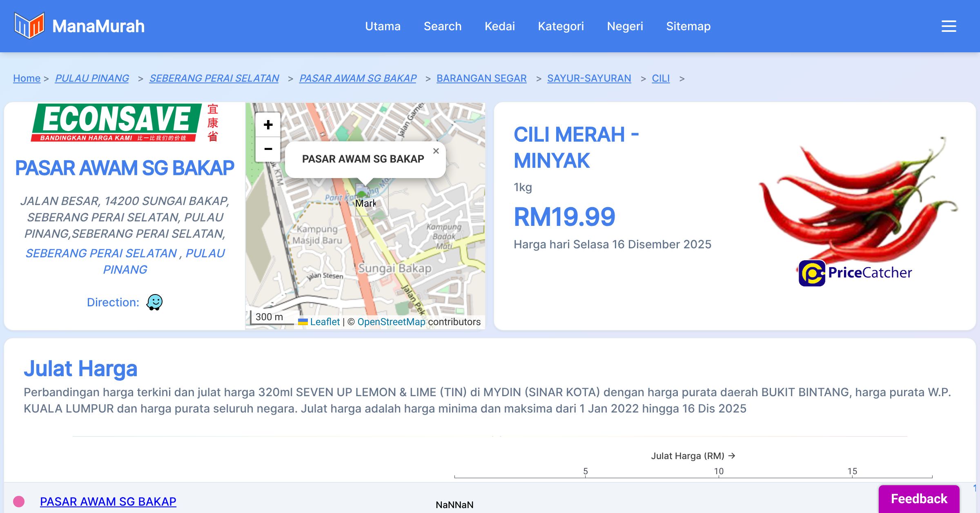Open PASAR AWAM SG BAKAP chart row link
The width and height of the screenshot is (980, 513).
click(108, 501)
